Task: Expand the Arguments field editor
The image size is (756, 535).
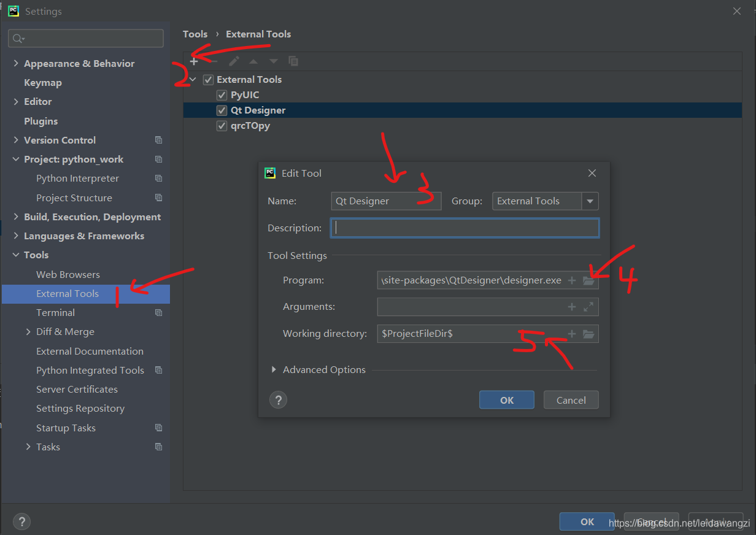Action: pyautogui.click(x=588, y=307)
